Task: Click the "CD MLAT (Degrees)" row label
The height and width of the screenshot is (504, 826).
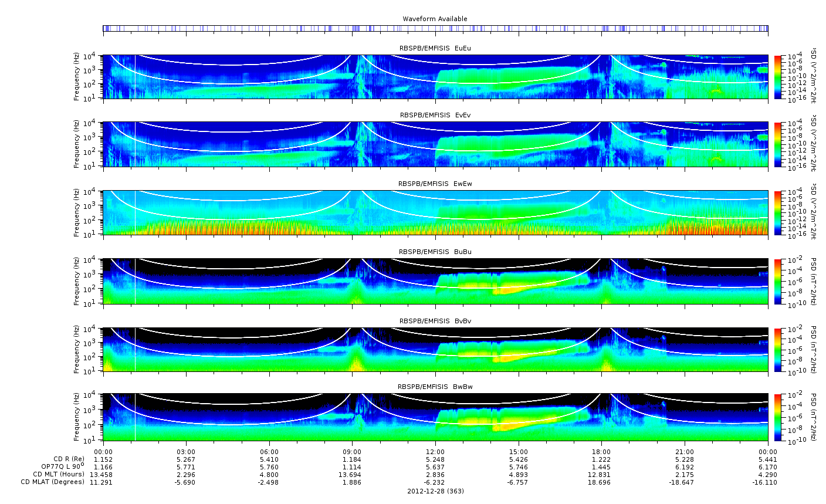Action: tap(53, 482)
